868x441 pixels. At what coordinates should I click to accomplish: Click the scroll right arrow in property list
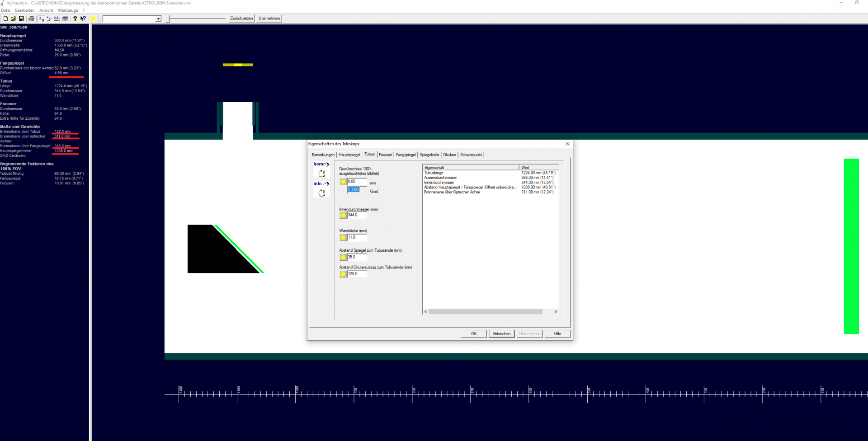[x=556, y=312]
